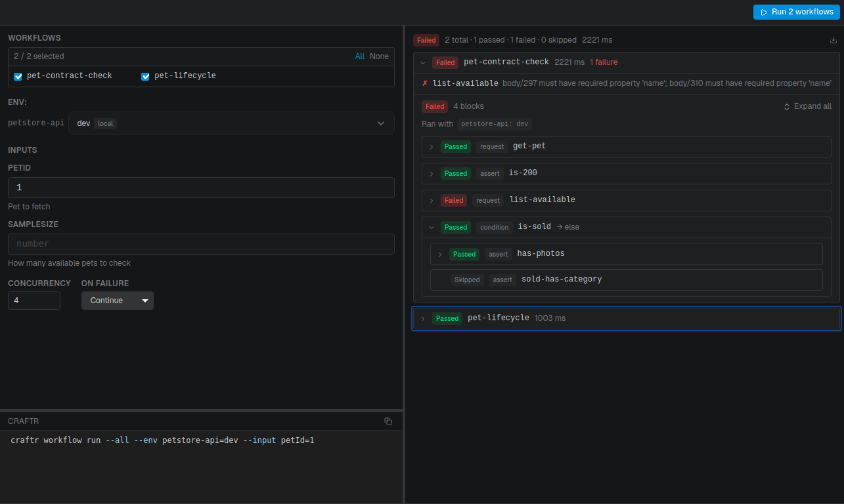Select All workflows link
The height and width of the screenshot is (504, 844).
(x=360, y=56)
